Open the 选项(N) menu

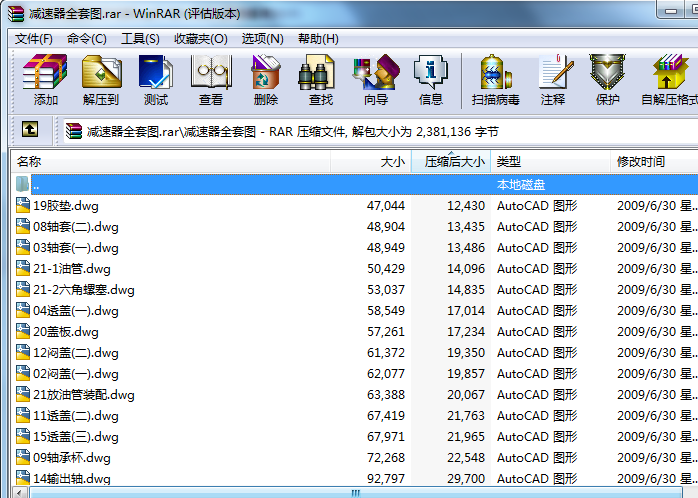[x=263, y=39]
